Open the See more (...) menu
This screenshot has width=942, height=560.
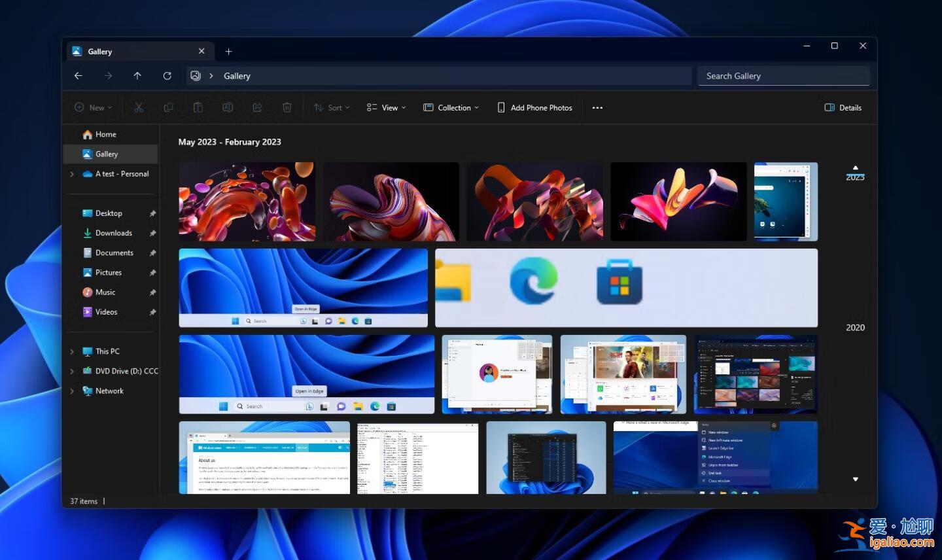597,107
